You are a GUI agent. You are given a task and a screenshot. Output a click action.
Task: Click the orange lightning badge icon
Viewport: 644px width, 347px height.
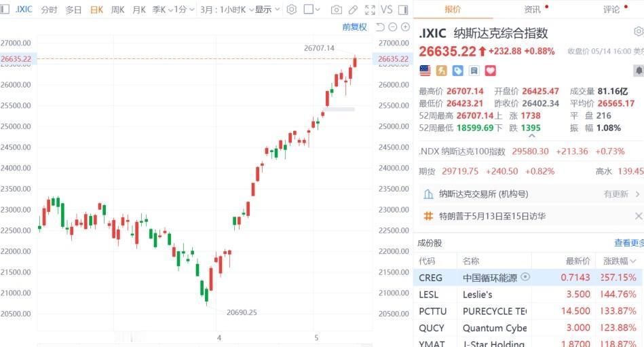(442, 71)
